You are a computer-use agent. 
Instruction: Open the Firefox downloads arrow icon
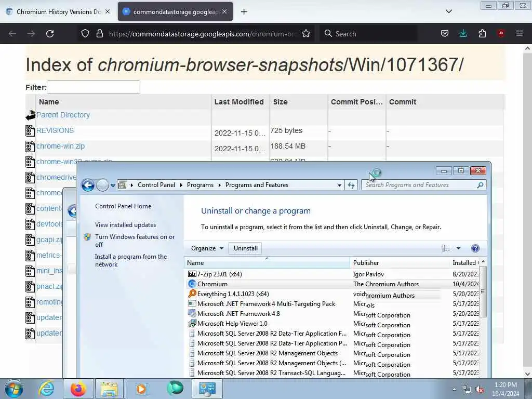point(463,34)
